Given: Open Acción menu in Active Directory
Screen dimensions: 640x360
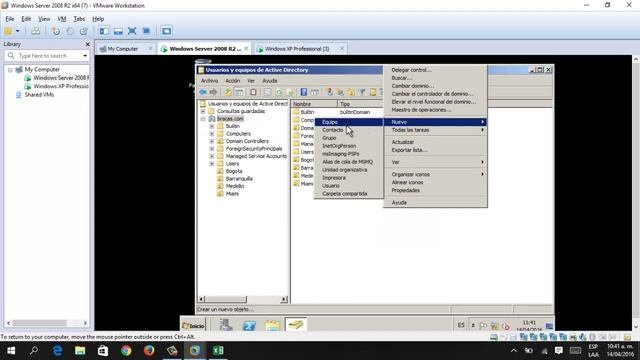Looking at the screenshot, I should (x=233, y=81).
